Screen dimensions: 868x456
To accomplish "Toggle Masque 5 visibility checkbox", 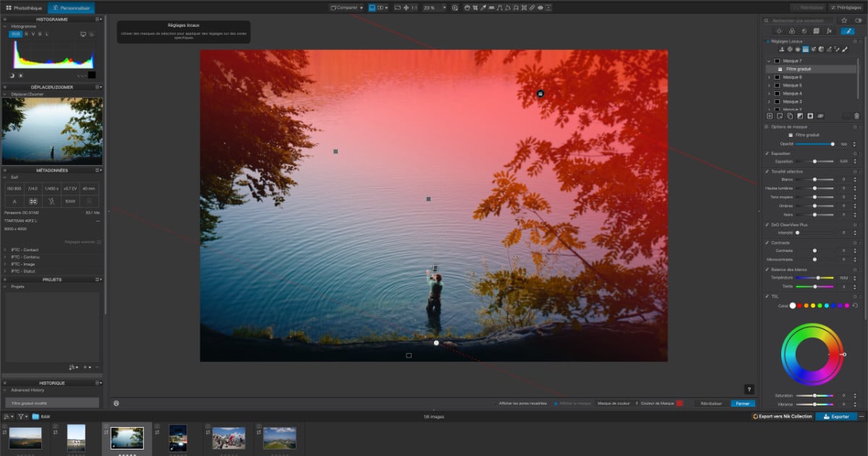I will [777, 85].
